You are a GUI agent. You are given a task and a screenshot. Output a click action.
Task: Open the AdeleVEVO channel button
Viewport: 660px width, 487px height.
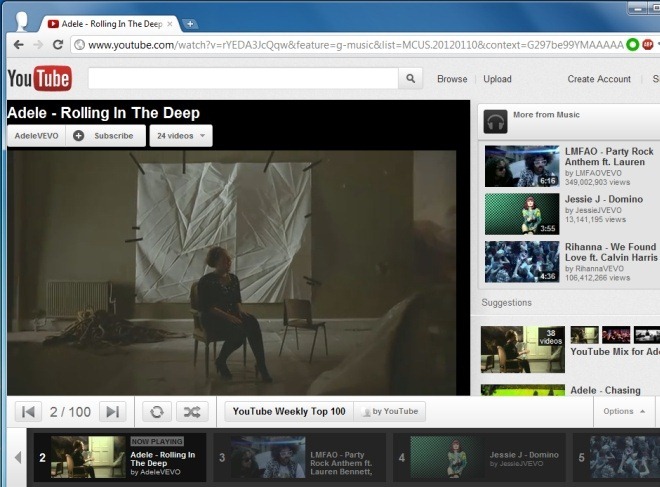(x=37, y=136)
